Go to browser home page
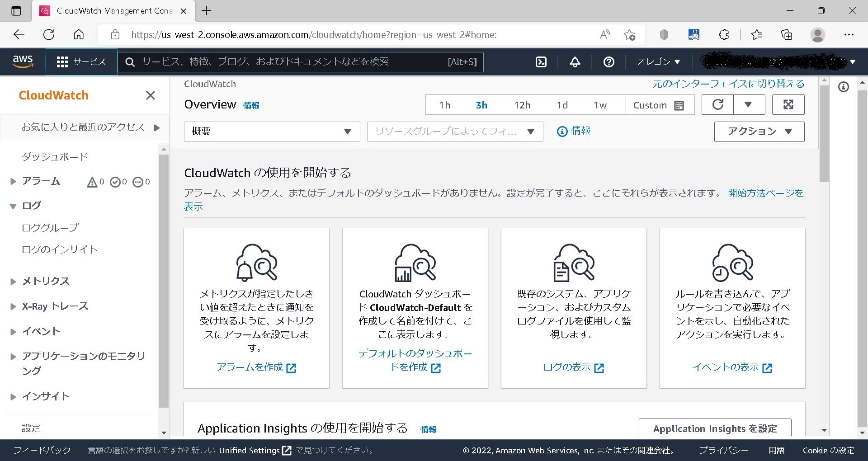The height and width of the screenshot is (461, 868). pyautogui.click(x=79, y=34)
